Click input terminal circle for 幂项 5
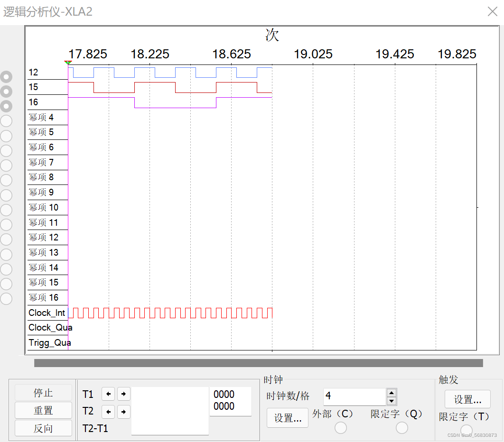Viewport: 504px width, 442px height. click(6, 136)
